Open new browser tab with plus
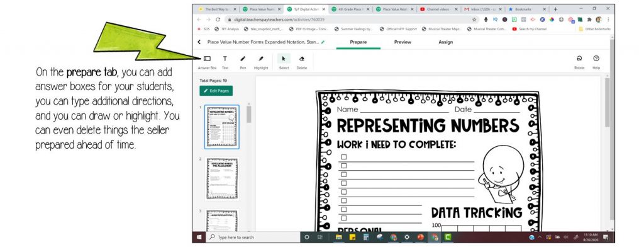 pos(556,9)
